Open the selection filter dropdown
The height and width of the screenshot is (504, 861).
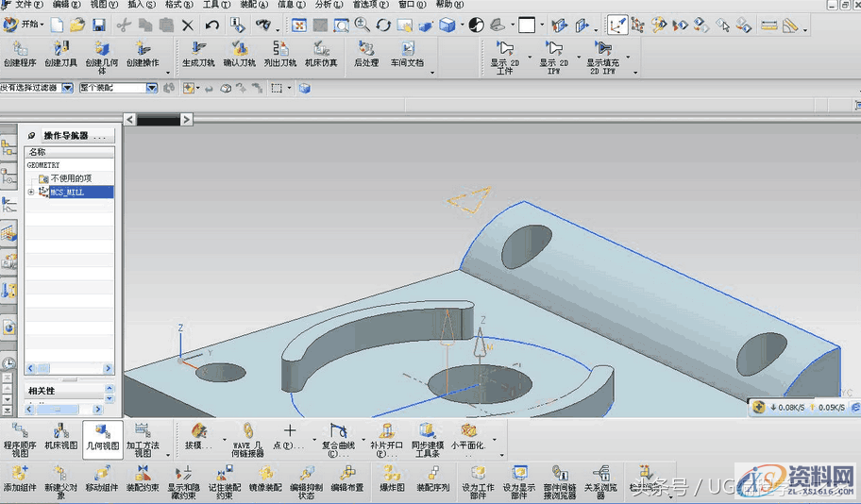pos(67,88)
